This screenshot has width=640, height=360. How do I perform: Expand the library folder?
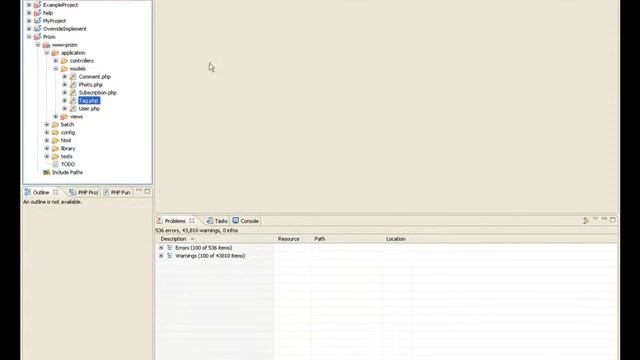click(47, 148)
